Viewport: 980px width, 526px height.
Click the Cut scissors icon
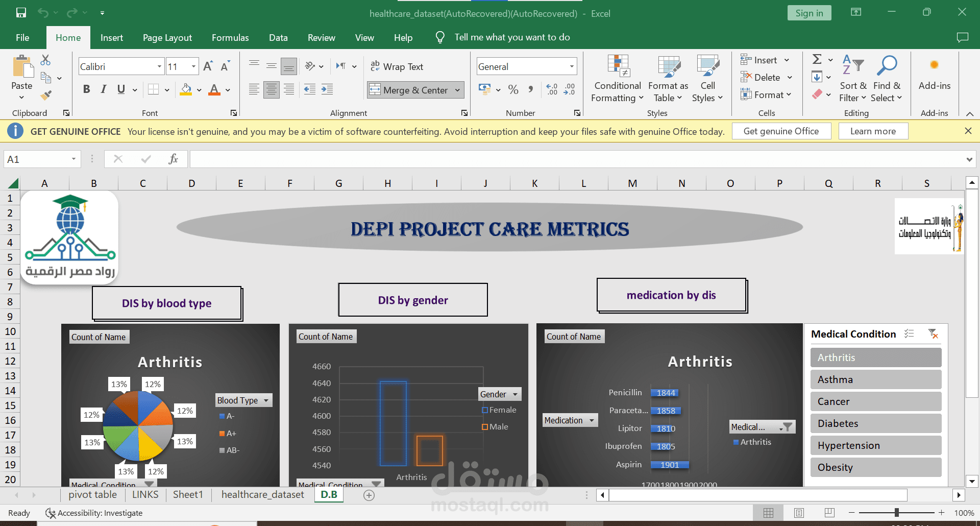coord(45,60)
